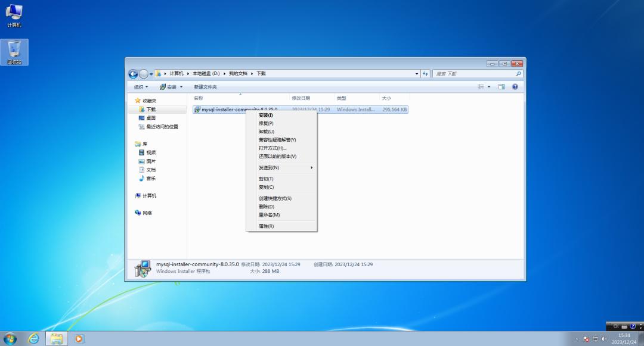Viewport: 644px width, 346px height.
Task: Click the search magnifier icon
Action: [518, 74]
